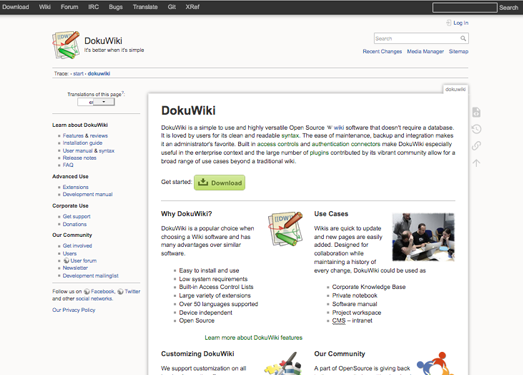Open Get involved link
The width and height of the screenshot is (523, 375).
pos(77,246)
